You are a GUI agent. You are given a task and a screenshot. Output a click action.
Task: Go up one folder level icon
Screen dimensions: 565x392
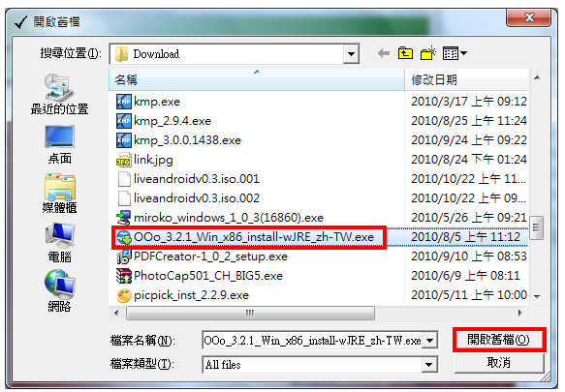coord(405,53)
